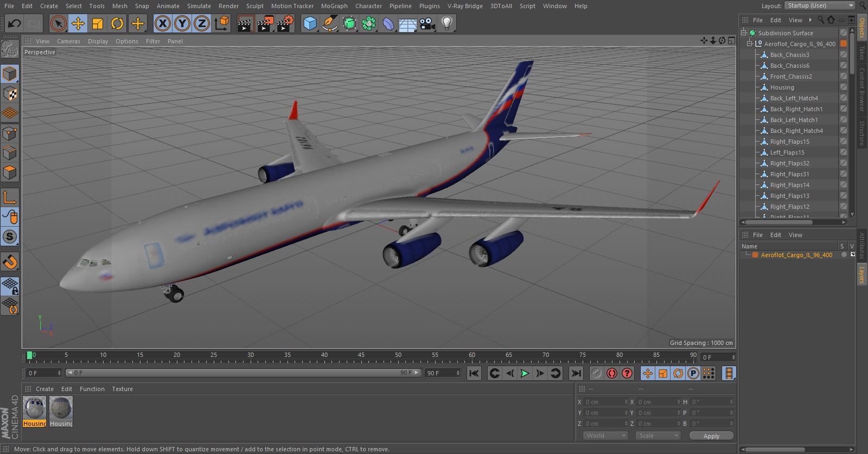This screenshot has width=868, height=454.
Task: Open the deformer object icon
Action: click(388, 23)
